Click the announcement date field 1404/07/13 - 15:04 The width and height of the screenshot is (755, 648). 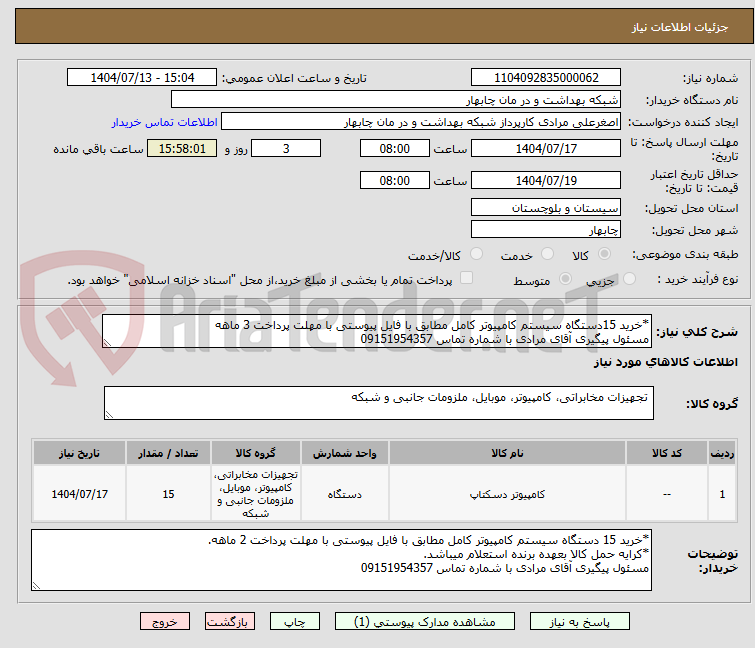[142, 78]
